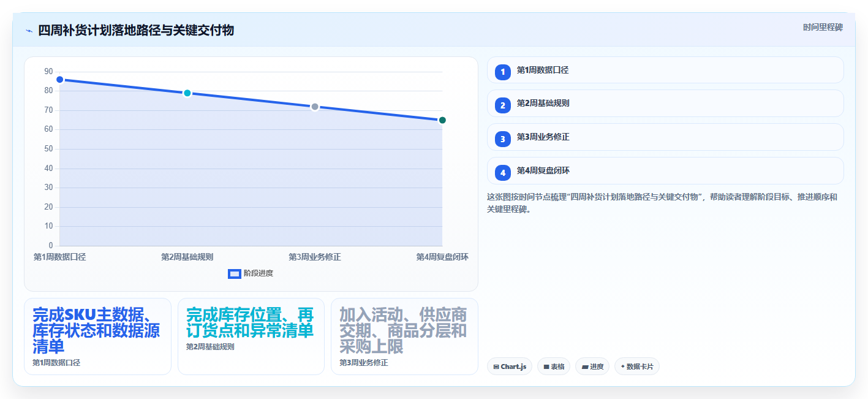Click x-axis label 第2周基础规则

click(x=187, y=257)
